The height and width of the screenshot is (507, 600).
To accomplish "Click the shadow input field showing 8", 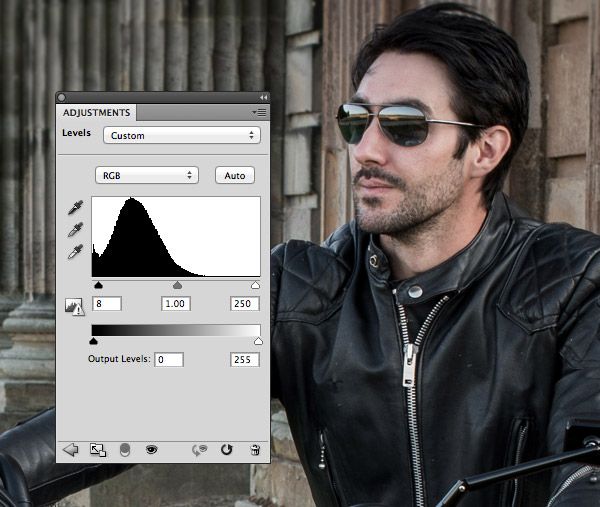I will coord(106,303).
